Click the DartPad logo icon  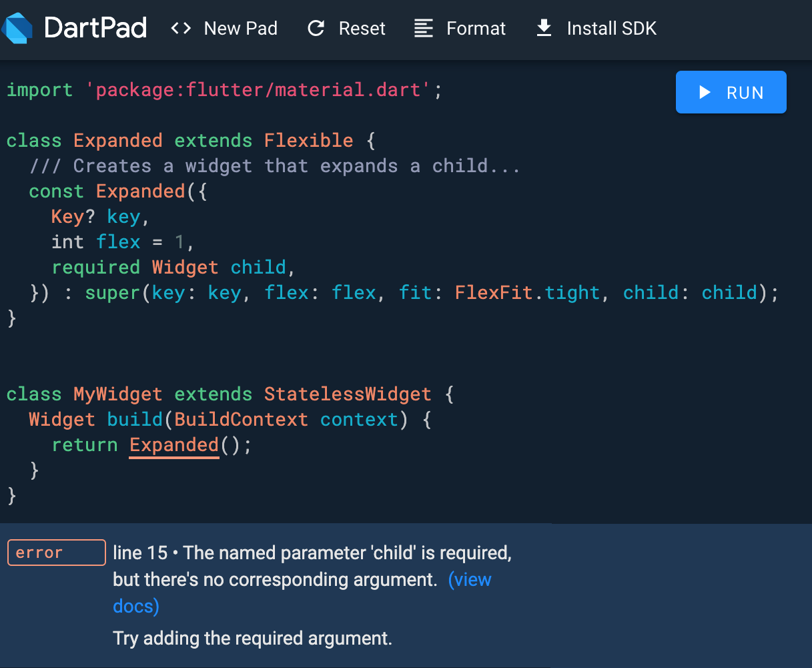[x=17, y=29]
